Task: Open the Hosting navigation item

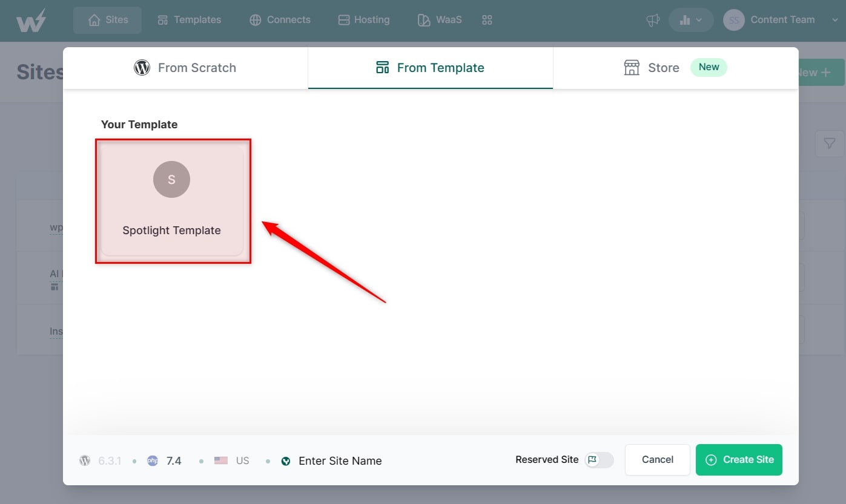Action: coord(364,20)
